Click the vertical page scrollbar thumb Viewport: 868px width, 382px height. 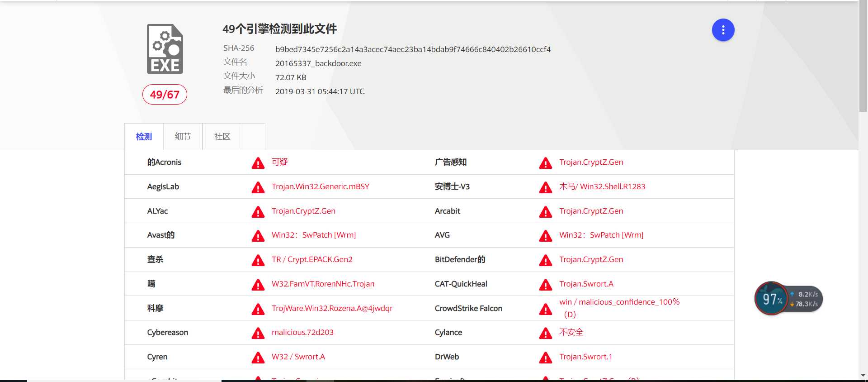(x=863, y=56)
